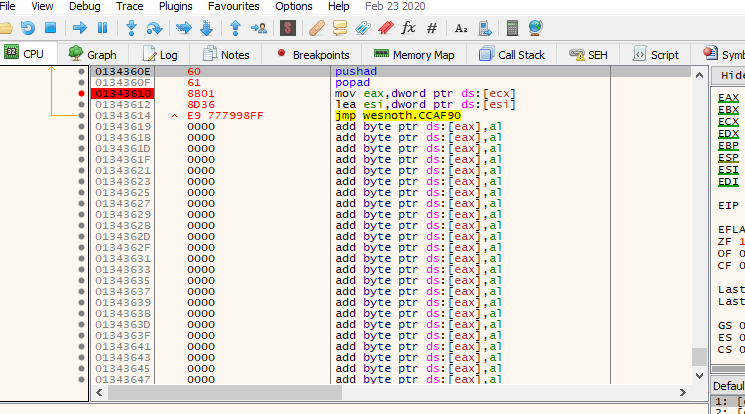Screen dimensions: 745x414
Task: Toggle breakpoint dot at address 0134361B
Action: [81, 137]
